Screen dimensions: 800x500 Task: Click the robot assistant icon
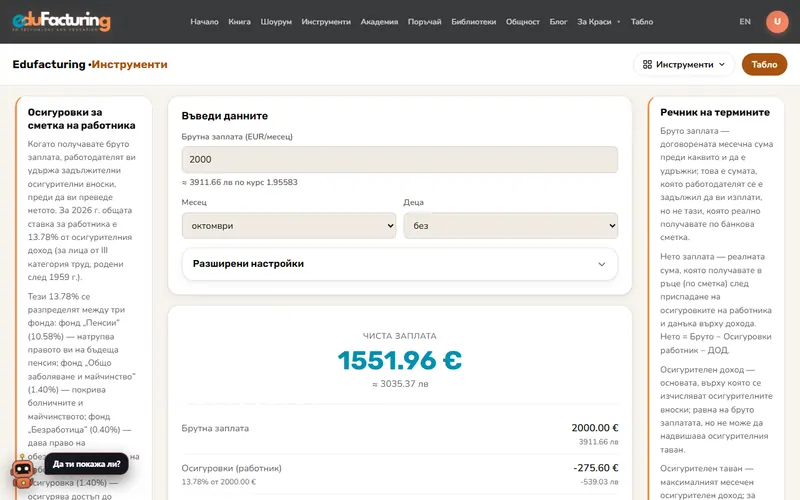[22, 473]
